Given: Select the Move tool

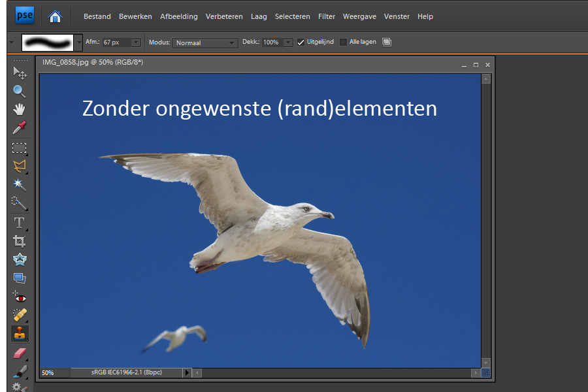Looking at the screenshot, I should 20,71.
